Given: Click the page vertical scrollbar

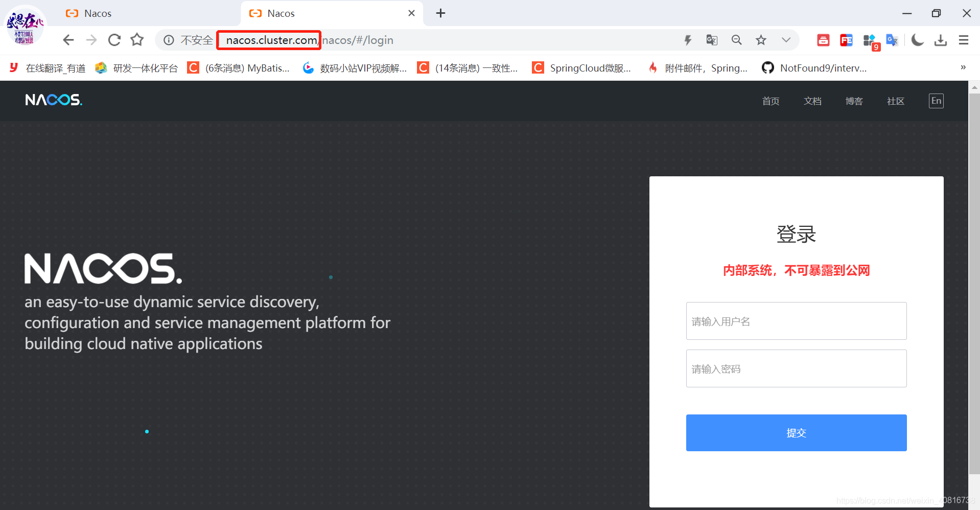Looking at the screenshot, I should tap(974, 284).
